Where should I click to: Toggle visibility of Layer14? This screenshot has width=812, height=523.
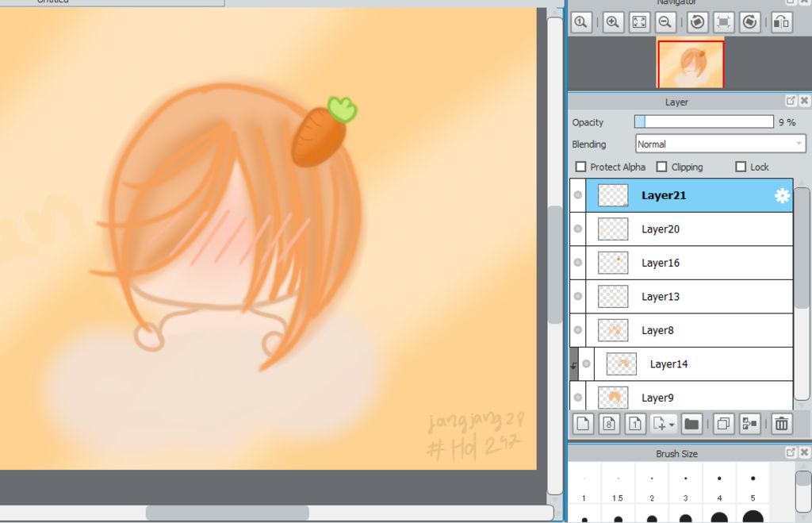pyautogui.click(x=586, y=363)
